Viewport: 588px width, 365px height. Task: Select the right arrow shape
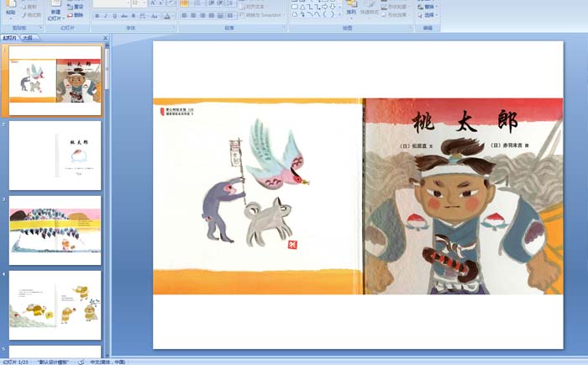(325, 7)
